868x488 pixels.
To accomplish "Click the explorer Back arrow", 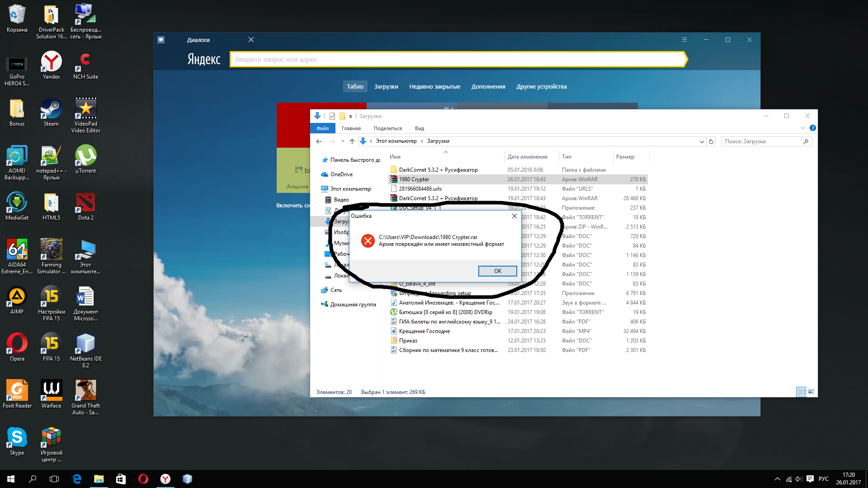I will click(x=319, y=141).
